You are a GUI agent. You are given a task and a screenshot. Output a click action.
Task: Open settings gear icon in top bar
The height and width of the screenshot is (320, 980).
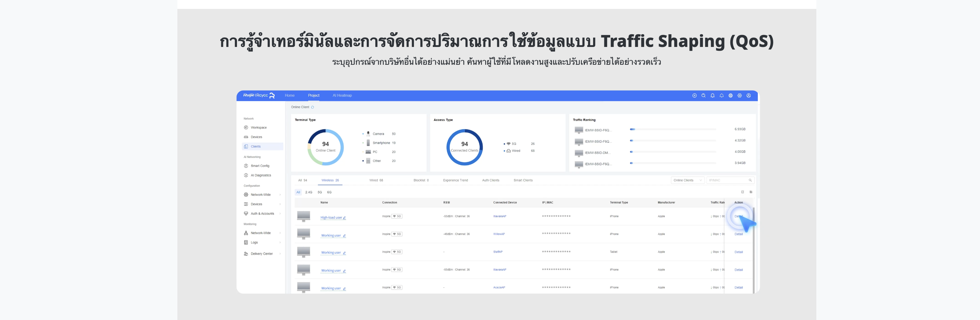click(740, 96)
